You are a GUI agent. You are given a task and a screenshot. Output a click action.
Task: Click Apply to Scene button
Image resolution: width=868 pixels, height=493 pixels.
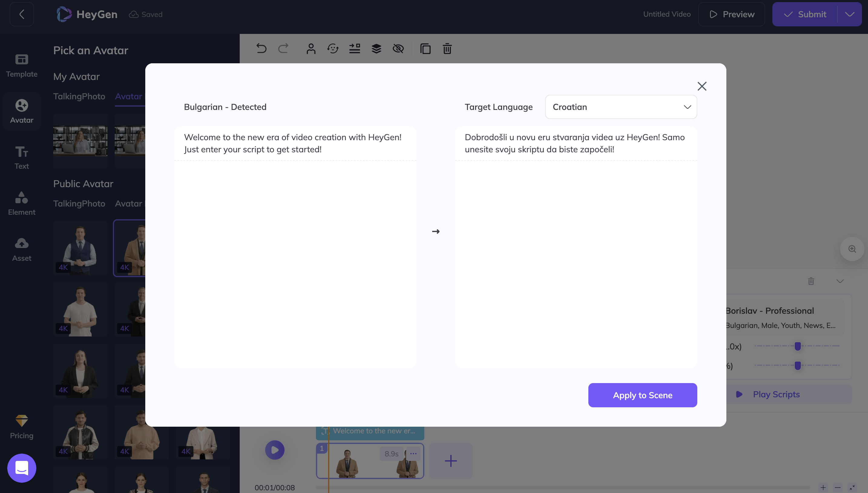point(642,395)
